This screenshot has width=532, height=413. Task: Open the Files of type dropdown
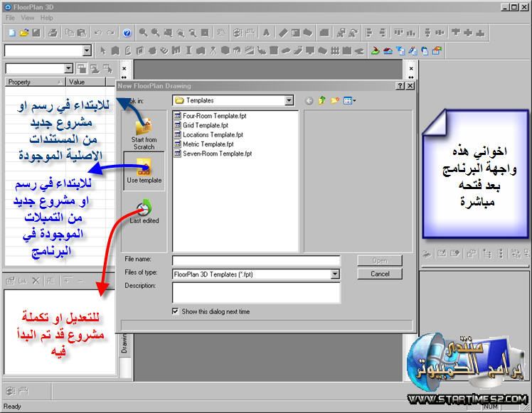[335, 274]
